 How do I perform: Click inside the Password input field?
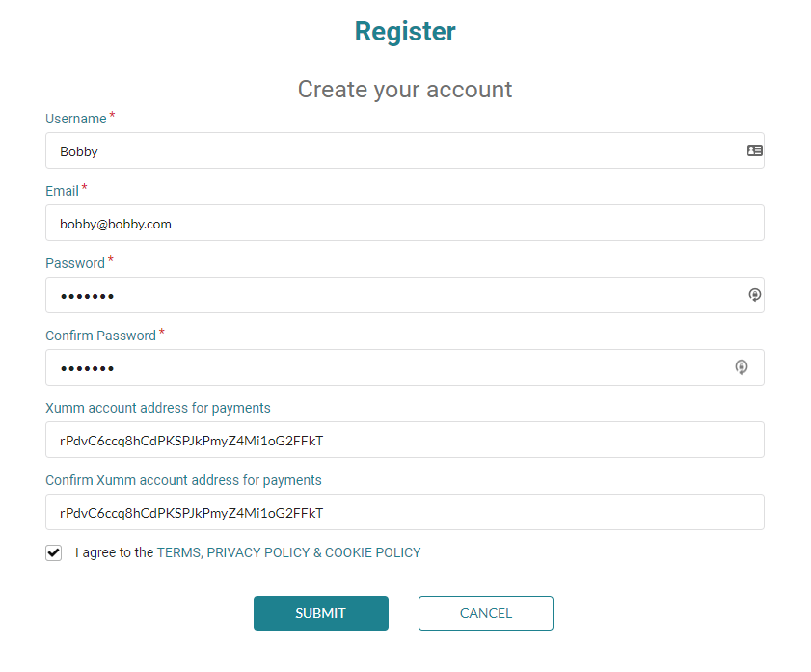pyautogui.click(x=405, y=295)
